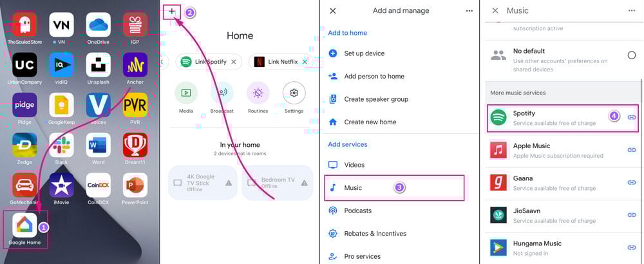Open the vidIQ app
This screenshot has height=264, width=644.
coord(62,65)
